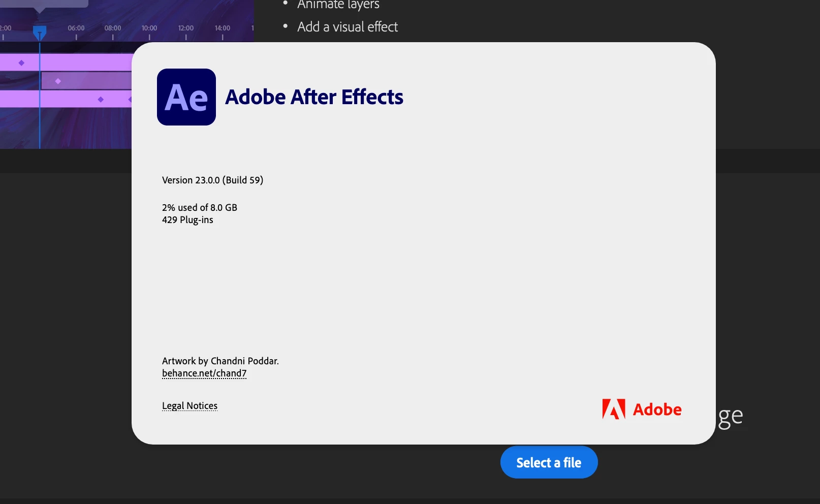This screenshot has height=504, width=820.
Task: Click the 06:00 mark on the time ruler
Action: click(76, 28)
